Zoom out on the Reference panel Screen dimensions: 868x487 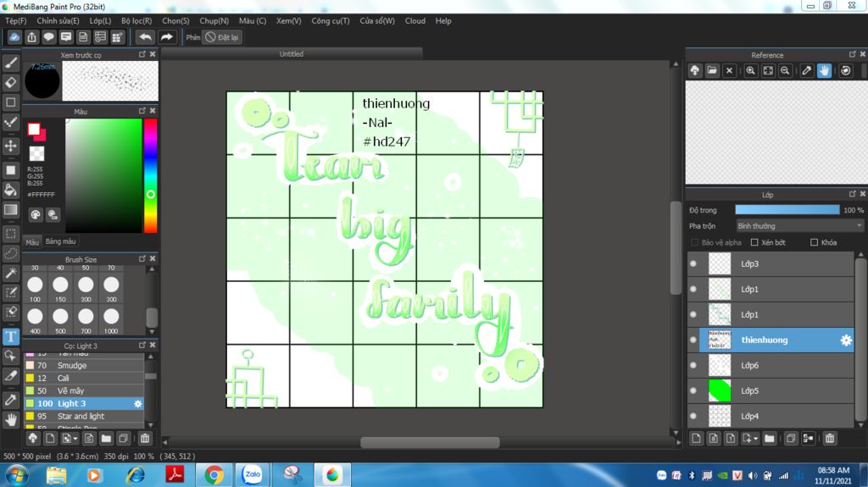(785, 71)
